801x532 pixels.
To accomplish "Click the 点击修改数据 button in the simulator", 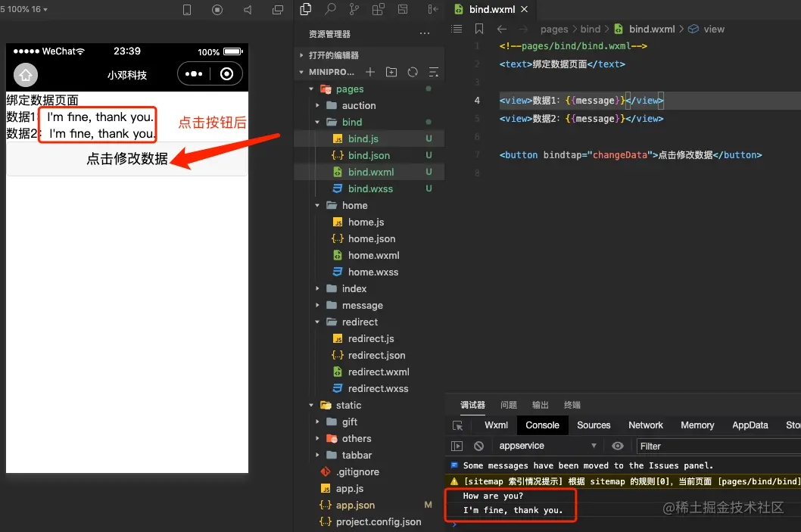I will [127, 159].
